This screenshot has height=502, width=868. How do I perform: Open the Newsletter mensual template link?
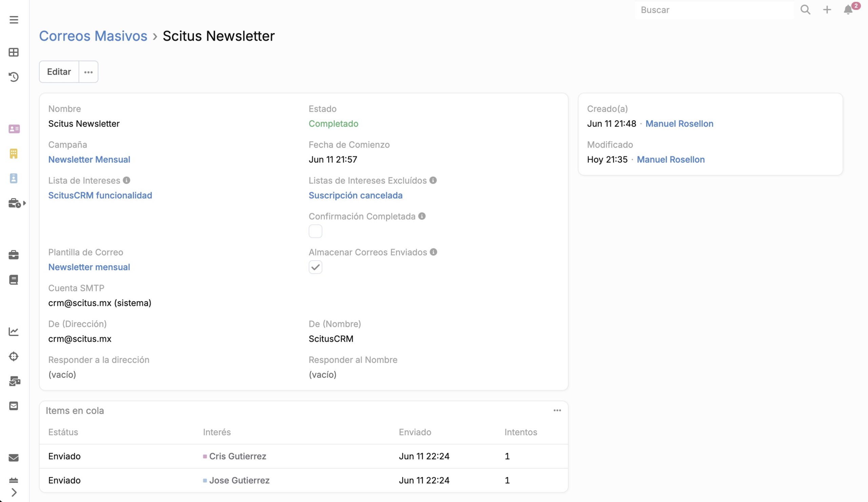click(x=89, y=267)
